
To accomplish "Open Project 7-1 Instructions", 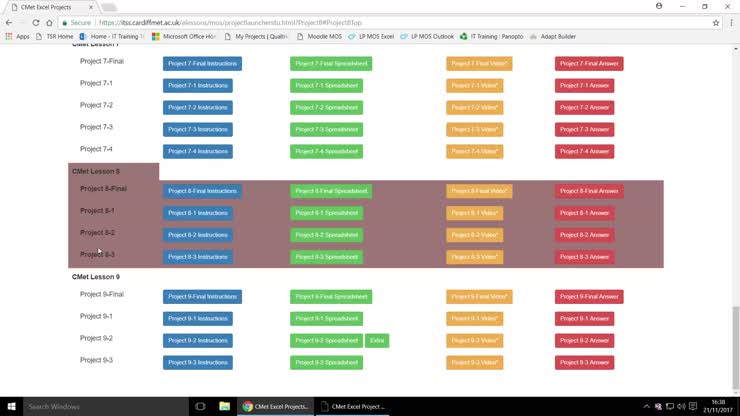I will [198, 85].
